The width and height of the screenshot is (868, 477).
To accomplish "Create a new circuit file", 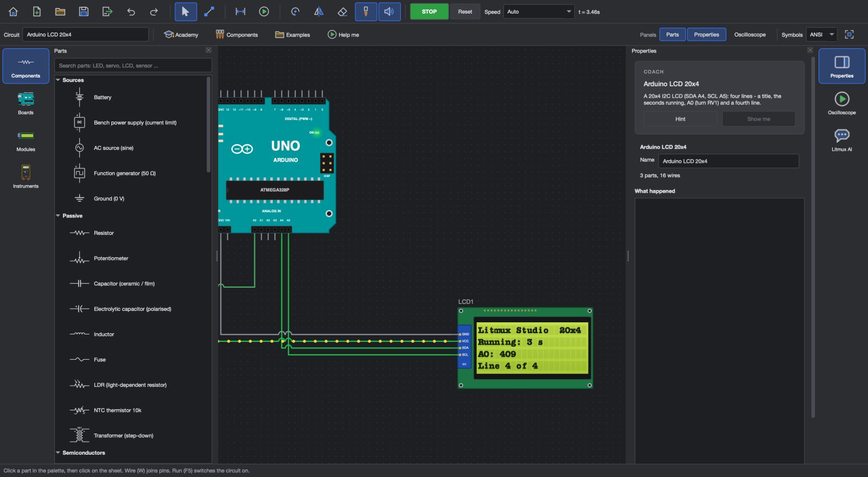I will tap(37, 11).
